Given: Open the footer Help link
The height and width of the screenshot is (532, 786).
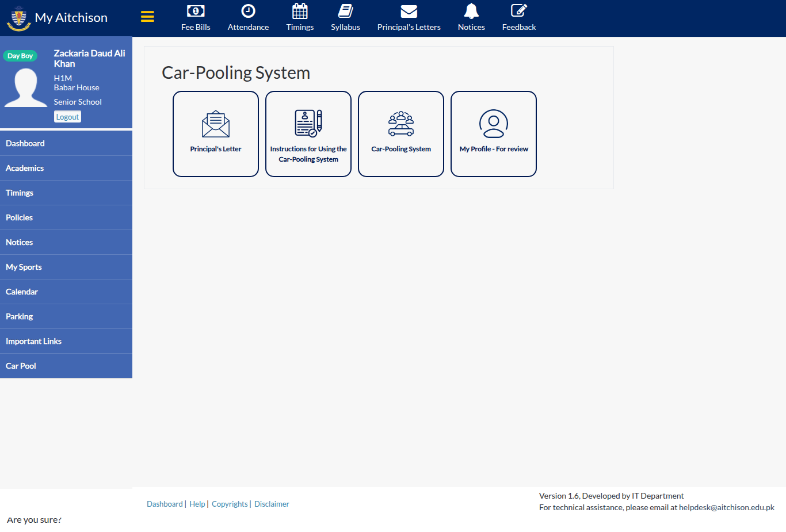Looking at the screenshot, I should 197,504.
